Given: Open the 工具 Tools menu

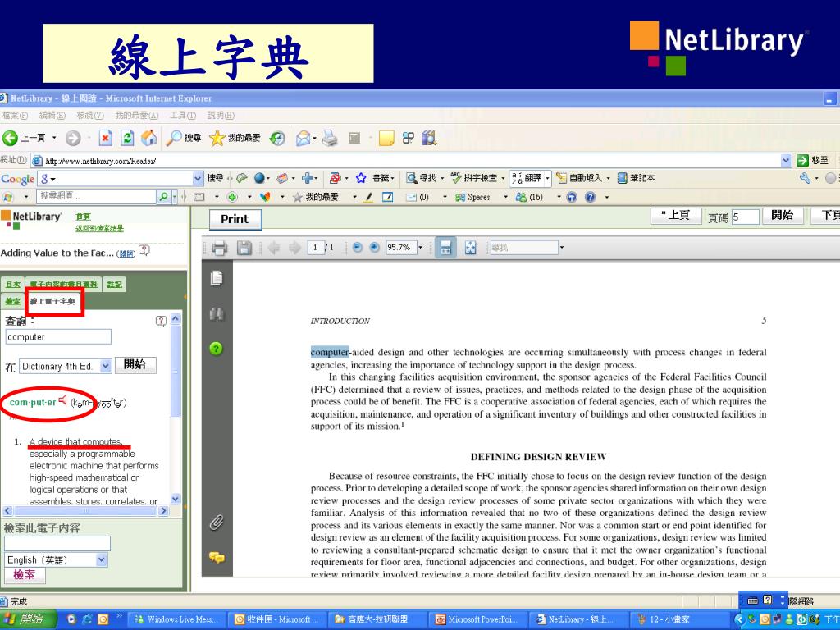Looking at the screenshot, I should [x=183, y=115].
